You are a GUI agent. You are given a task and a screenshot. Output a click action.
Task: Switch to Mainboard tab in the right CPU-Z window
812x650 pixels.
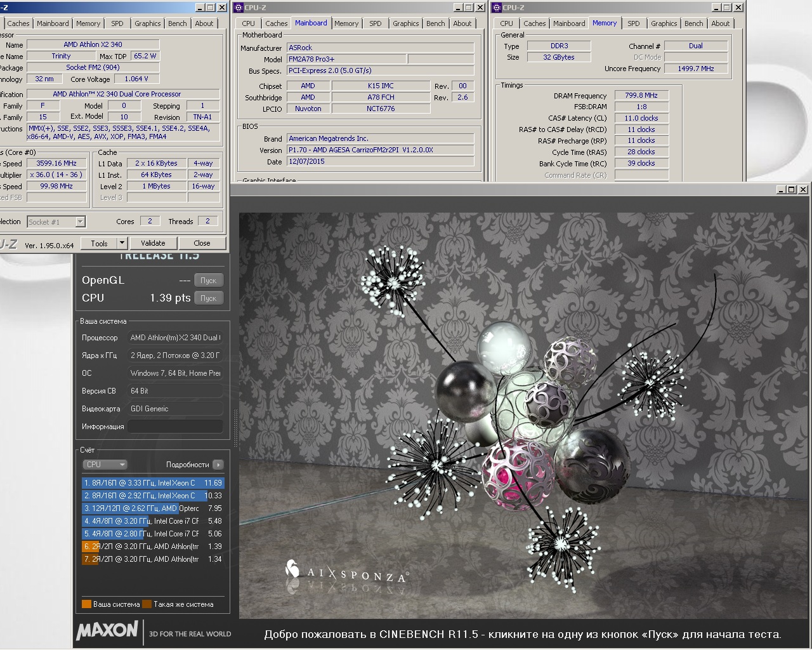point(569,23)
